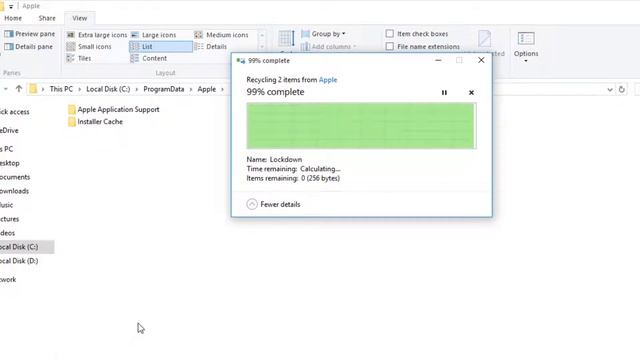Go to Local Disk (C:) breadcrumb
The image size is (640, 360).
pos(108,89)
